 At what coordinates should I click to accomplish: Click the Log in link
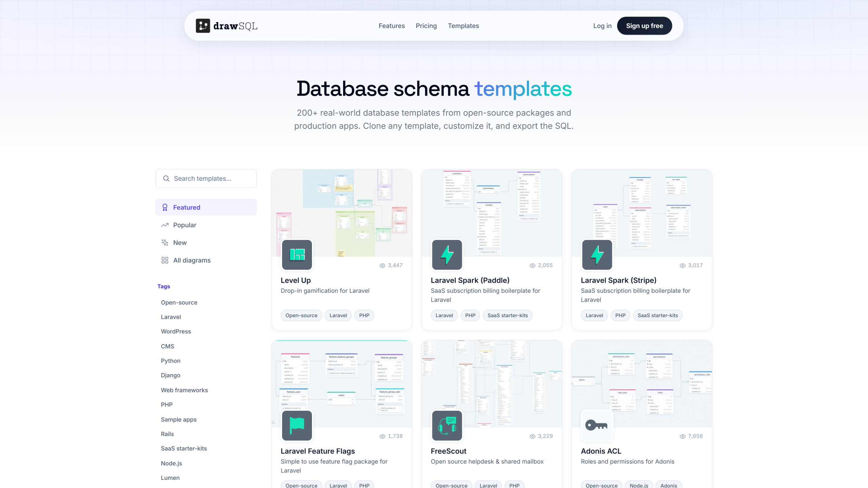tap(602, 26)
